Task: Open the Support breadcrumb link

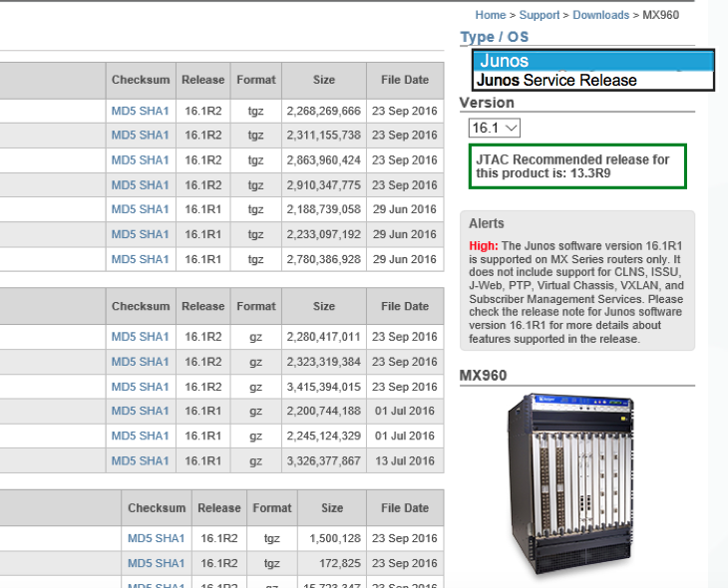Action: click(540, 15)
